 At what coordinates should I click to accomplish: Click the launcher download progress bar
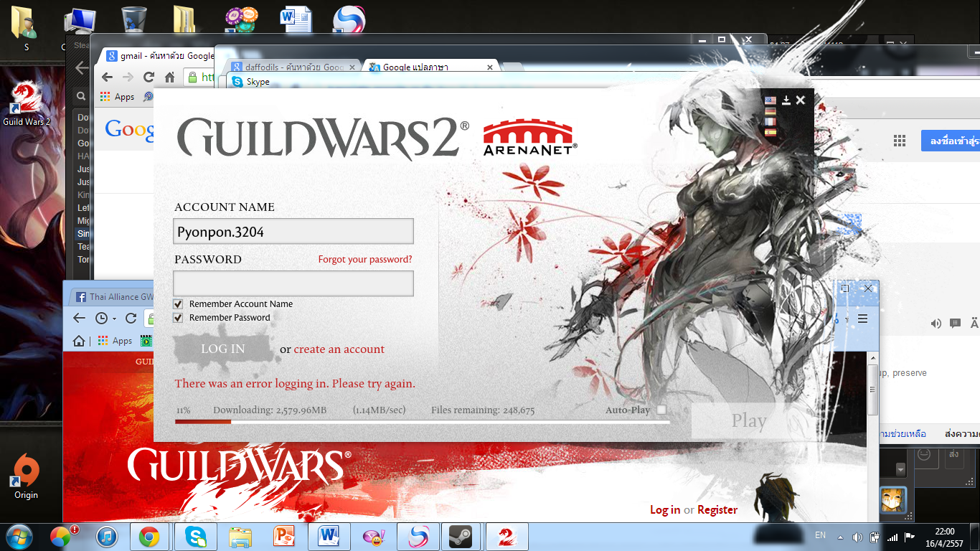(x=423, y=422)
